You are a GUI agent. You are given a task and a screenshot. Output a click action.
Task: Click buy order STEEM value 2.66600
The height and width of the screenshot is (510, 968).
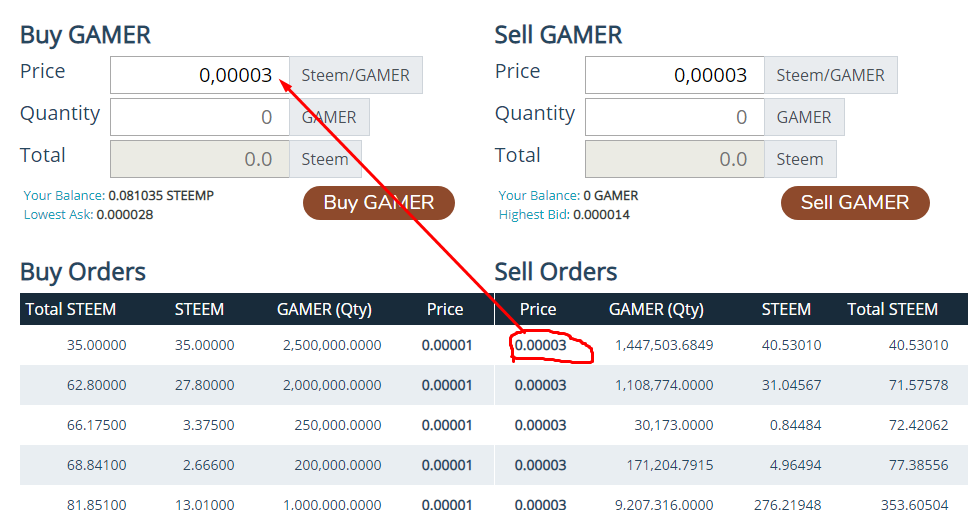click(209, 466)
